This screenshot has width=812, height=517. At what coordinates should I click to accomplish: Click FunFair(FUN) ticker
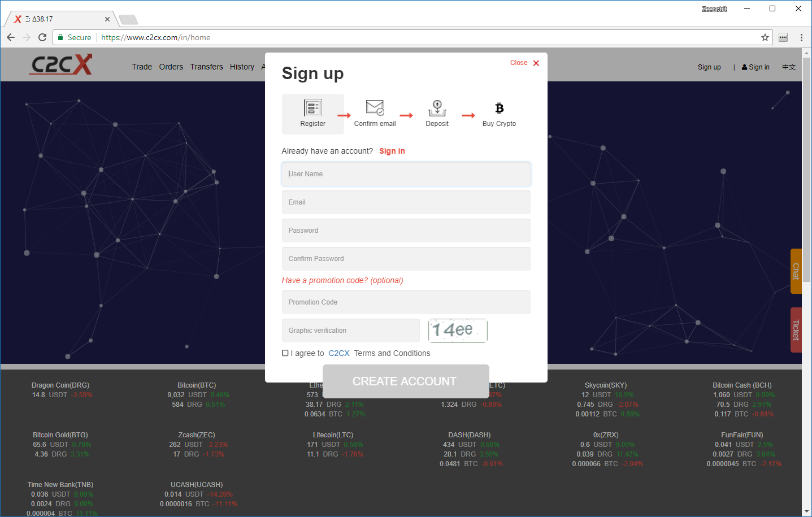point(742,435)
